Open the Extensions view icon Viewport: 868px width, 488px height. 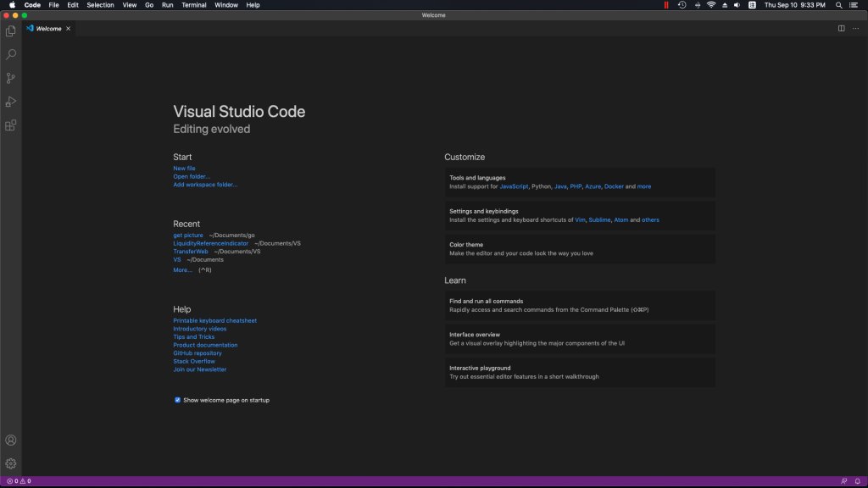tap(11, 125)
